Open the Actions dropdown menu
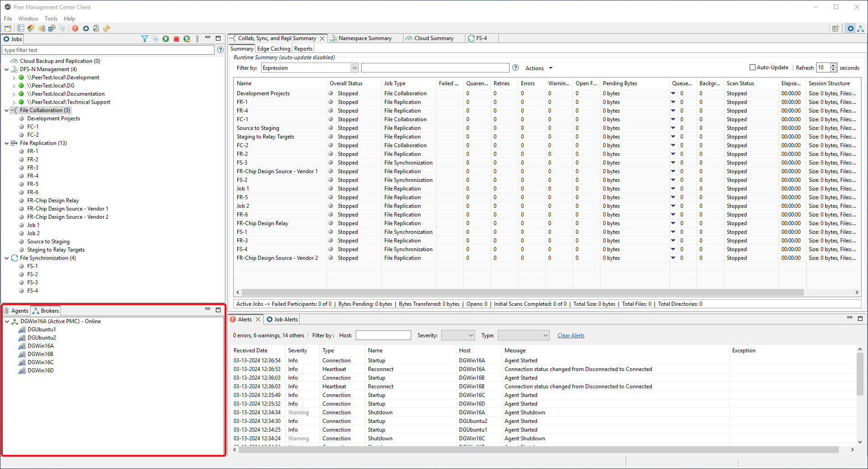The width and height of the screenshot is (868, 469). [x=539, y=68]
